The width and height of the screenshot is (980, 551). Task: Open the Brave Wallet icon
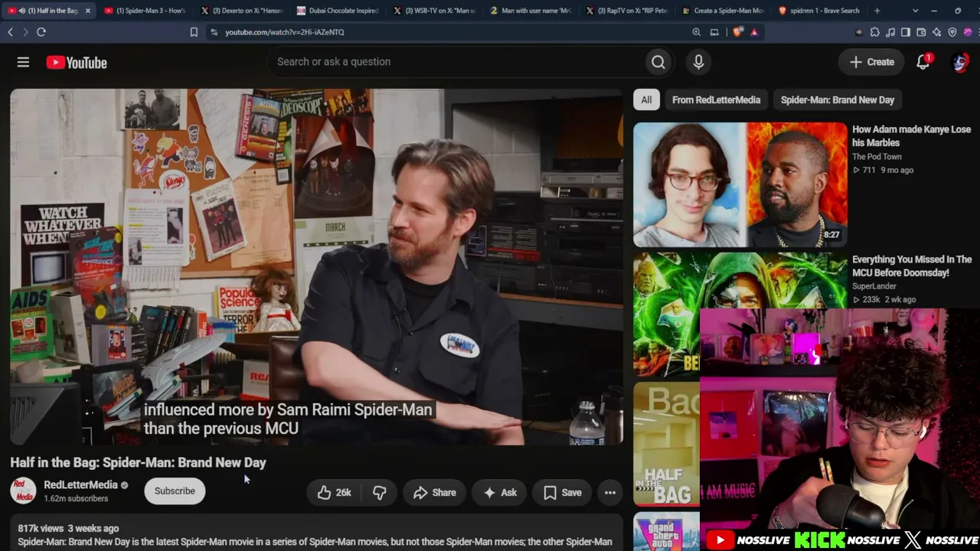pyautogui.click(x=921, y=32)
